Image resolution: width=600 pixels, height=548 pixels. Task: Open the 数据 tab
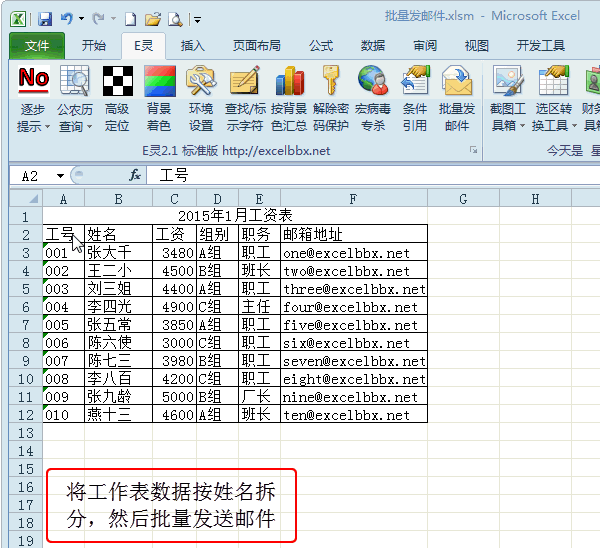pos(373,46)
